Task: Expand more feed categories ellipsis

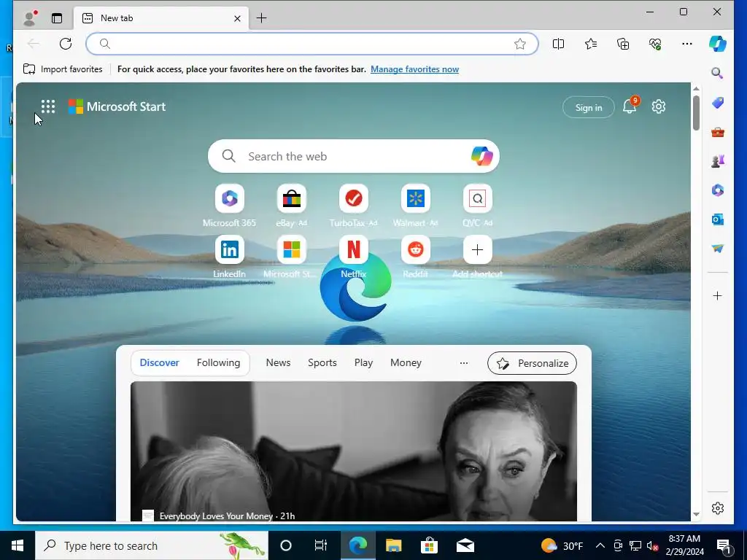Action: click(463, 363)
